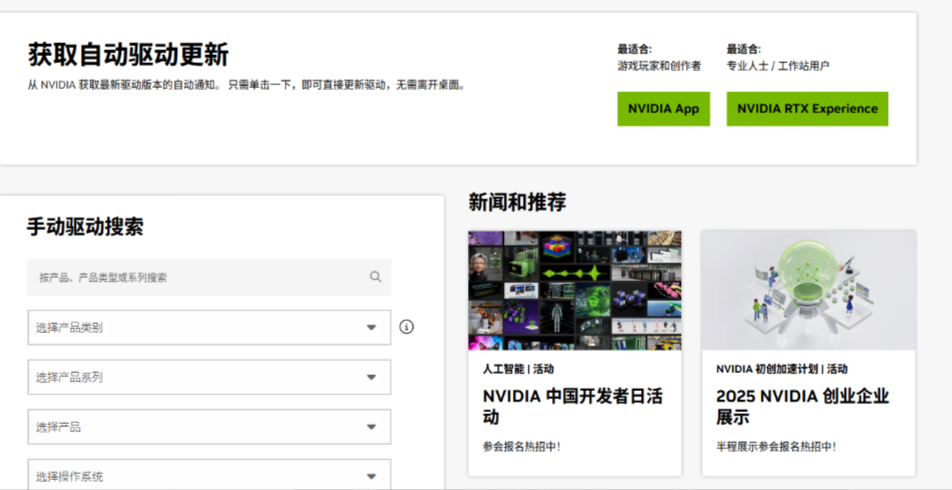The height and width of the screenshot is (490, 952).
Task: Open the 选择产品系列 dropdown
Action: [208, 377]
